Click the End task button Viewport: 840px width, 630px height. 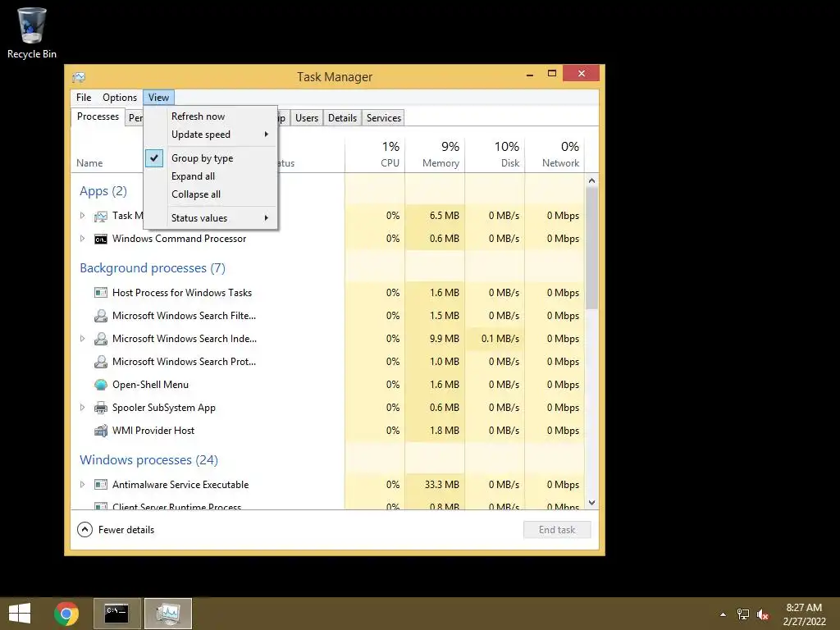557,530
